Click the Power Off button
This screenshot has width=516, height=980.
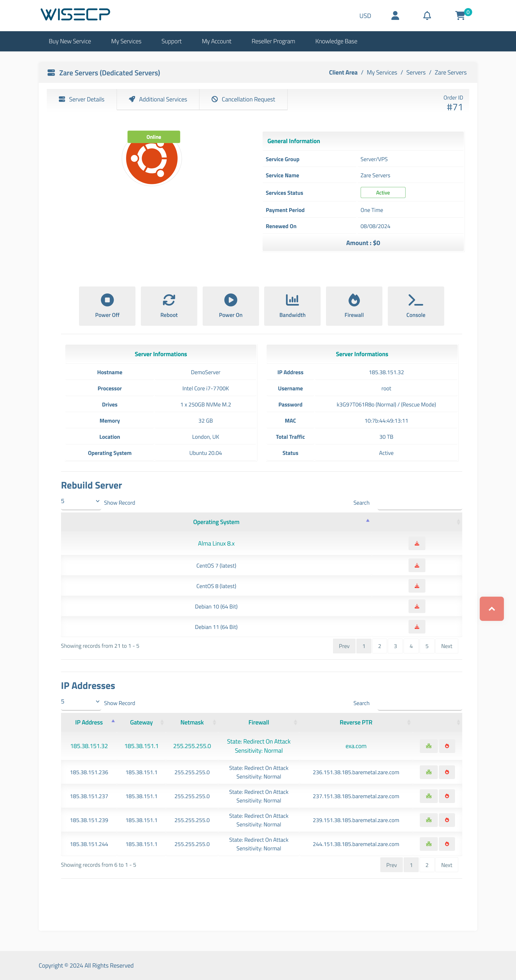107,306
